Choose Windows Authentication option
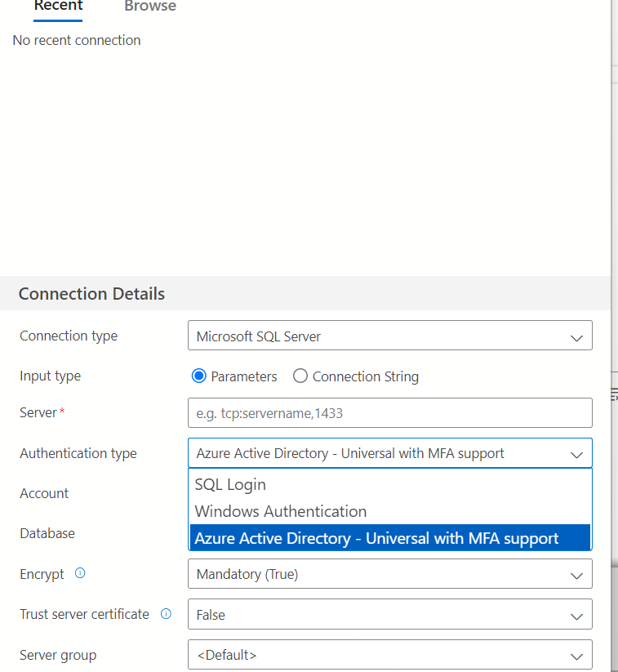The image size is (618, 672). coord(390,511)
